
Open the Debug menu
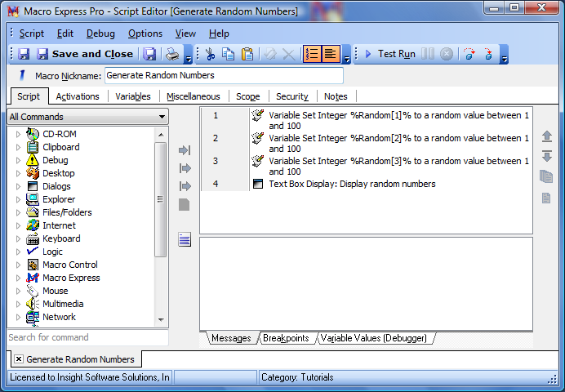100,33
